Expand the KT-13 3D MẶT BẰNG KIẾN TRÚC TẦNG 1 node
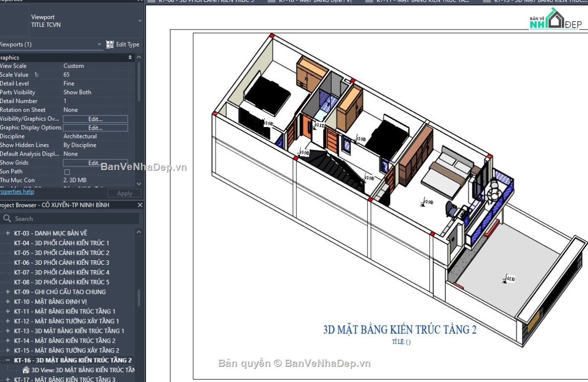Viewport: 588px width, 382px height. pyautogui.click(x=8, y=331)
